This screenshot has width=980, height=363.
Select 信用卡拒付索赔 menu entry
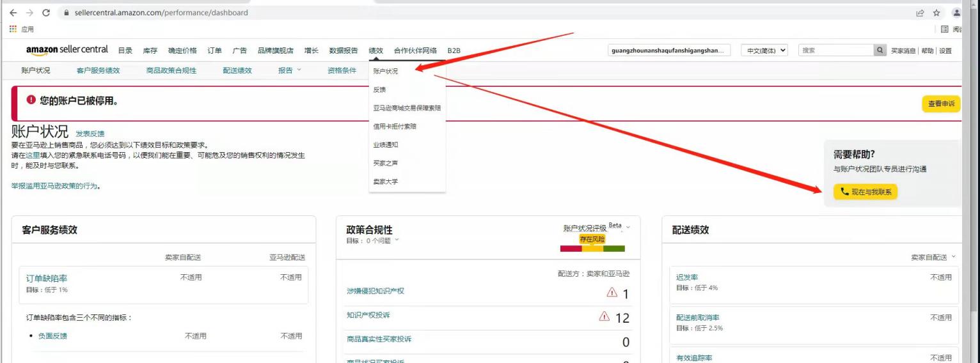click(395, 127)
